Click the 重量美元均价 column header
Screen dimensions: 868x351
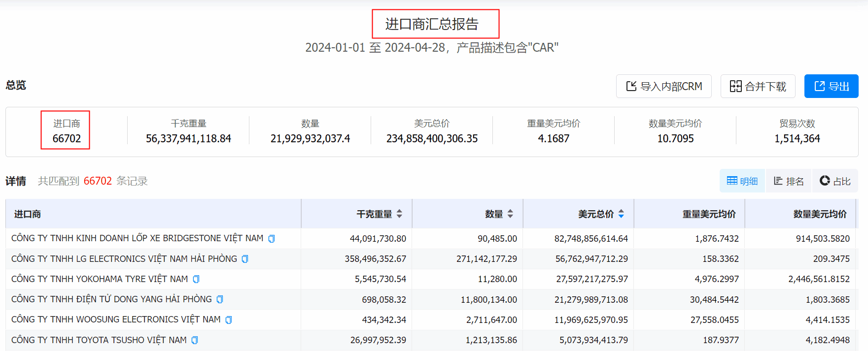pos(709,214)
